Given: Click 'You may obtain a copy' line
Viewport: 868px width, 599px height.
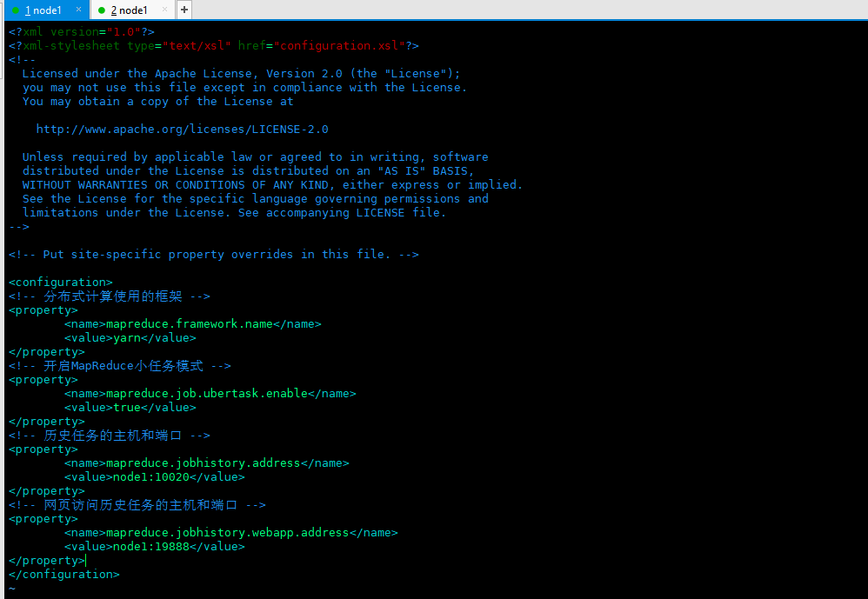Looking at the screenshot, I should pyautogui.click(x=157, y=102).
